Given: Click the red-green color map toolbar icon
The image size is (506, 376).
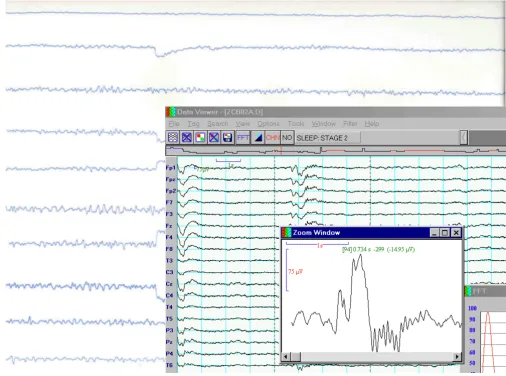Looking at the screenshot, I should coord(200,137).
